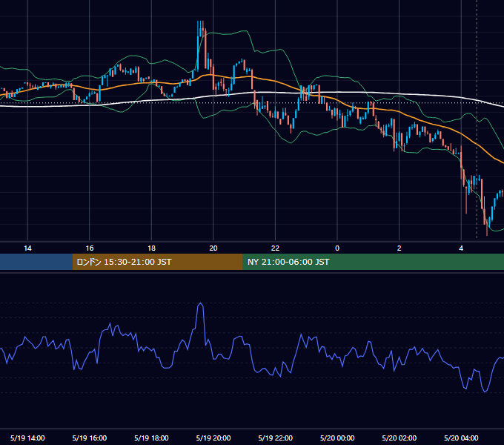504x445 pixels.
Task: Click the blue session bar before ロンドン
Action: (36, 262)
